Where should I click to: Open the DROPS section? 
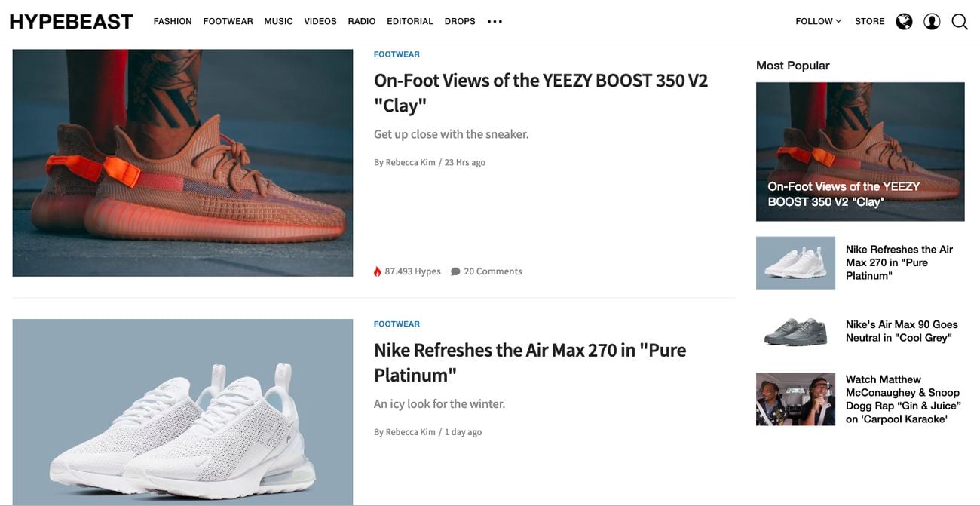460,21
